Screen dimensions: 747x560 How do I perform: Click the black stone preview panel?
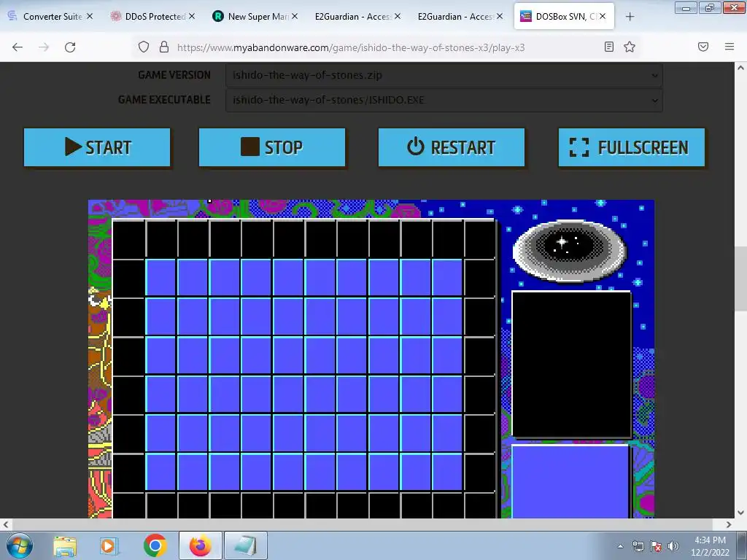pyautogui.click(x=572, y=365)
